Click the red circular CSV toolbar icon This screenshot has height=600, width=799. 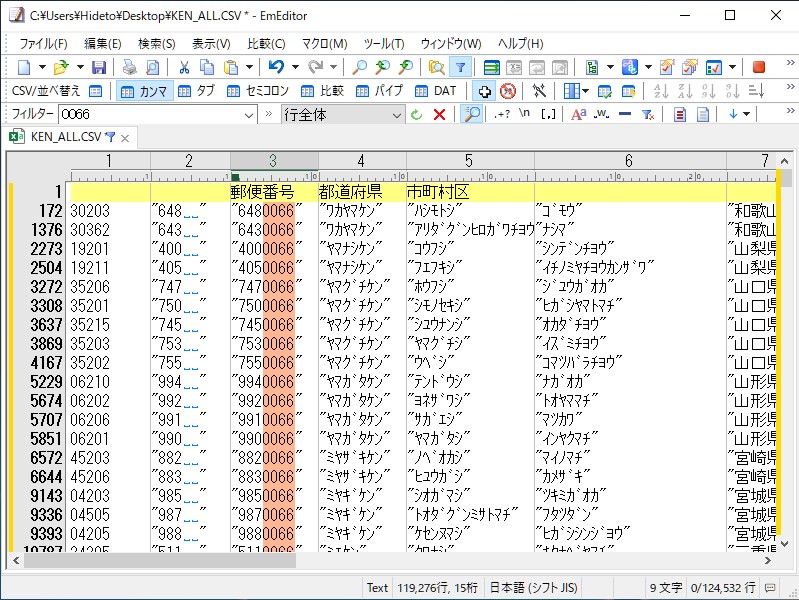(508, 91)
